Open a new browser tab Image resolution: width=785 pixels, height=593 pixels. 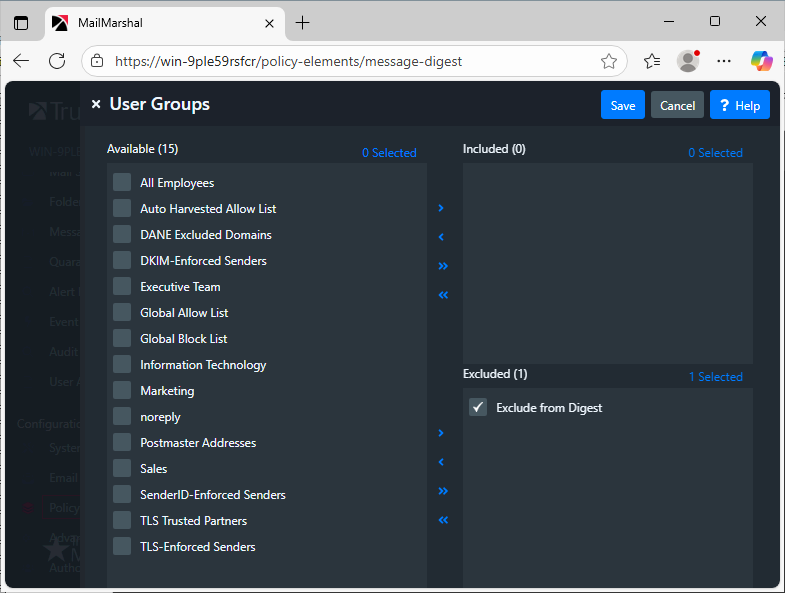point(303,22)
